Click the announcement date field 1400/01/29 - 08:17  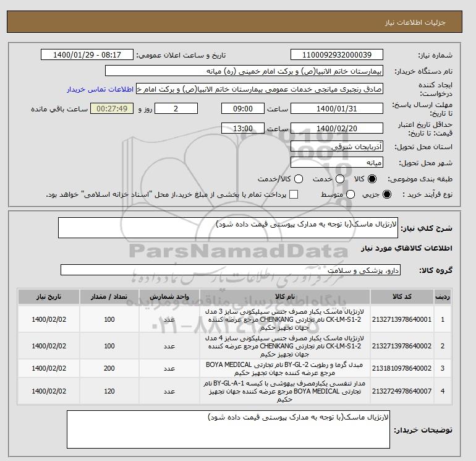(87, 54)
